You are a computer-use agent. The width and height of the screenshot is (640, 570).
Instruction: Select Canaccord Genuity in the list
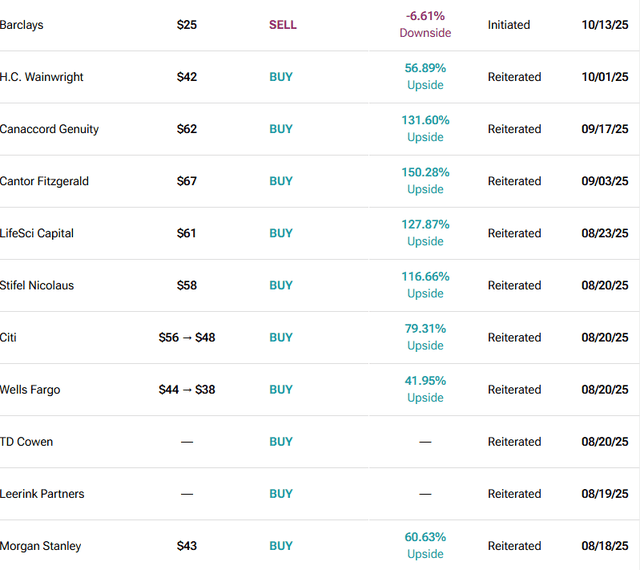[49, 129]
